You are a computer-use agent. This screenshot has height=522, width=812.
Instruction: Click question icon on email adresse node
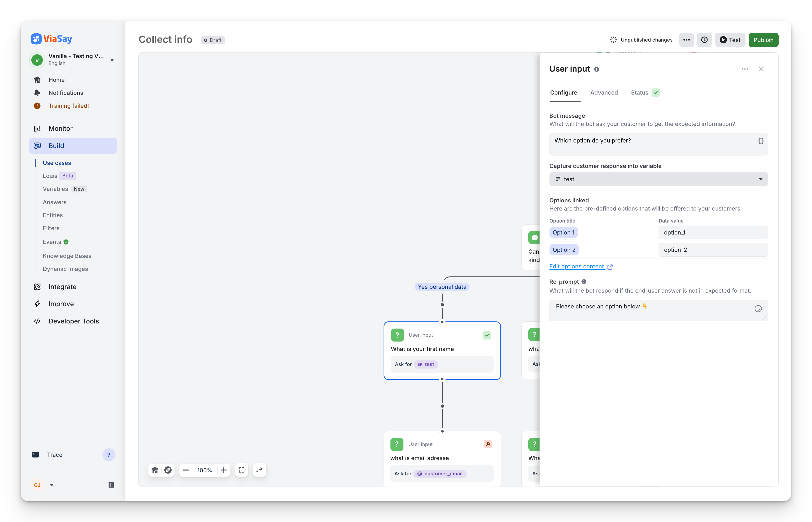click(x=397, y=444)
